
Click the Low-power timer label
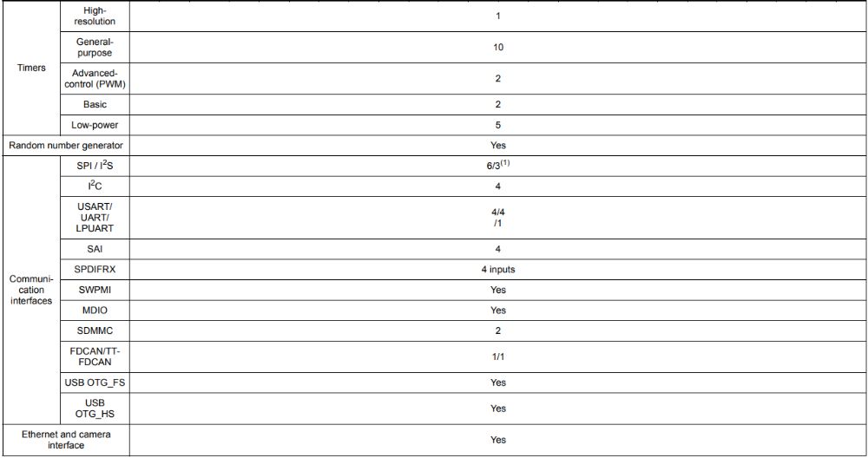pyautogui.click(x=95, y=125)
